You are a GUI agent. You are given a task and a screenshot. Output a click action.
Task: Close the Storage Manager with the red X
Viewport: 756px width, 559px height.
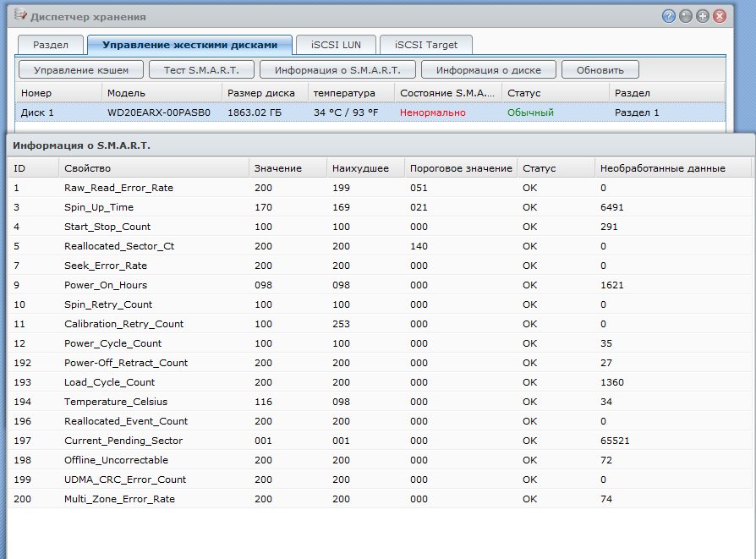click(720, 16)
